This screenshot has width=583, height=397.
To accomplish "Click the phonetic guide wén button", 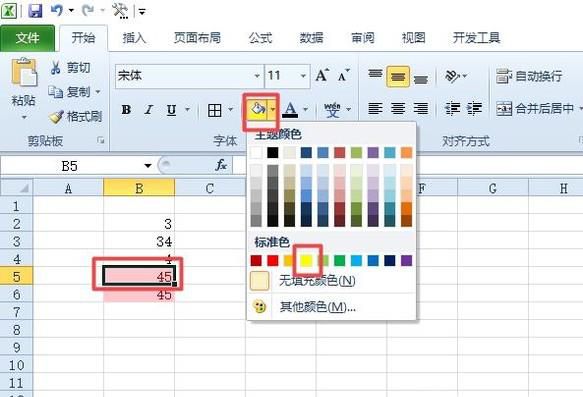I will click(332, 110).
